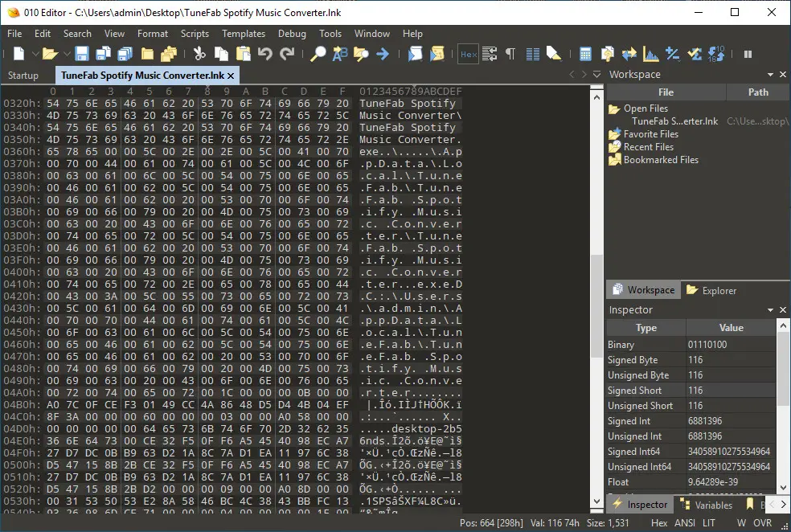Click the Compare Files double-arrow icon
Viewport: 791px width, 532px height.
(x=629, y=54)
